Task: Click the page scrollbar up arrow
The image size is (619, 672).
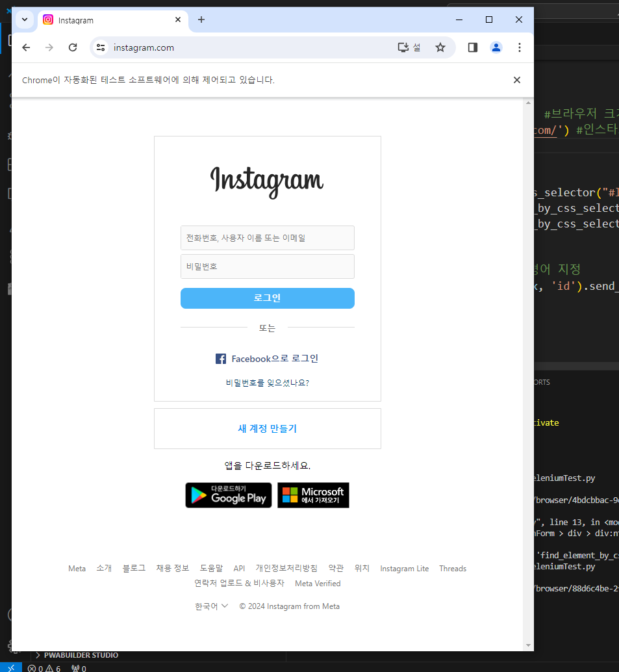Action: [x=528, y=103]
